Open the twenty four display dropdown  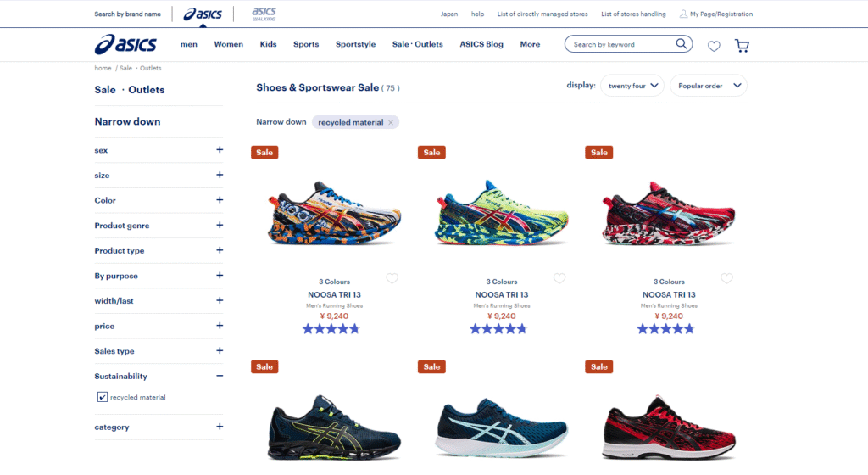pyautogui.click(x=632, y=86)
